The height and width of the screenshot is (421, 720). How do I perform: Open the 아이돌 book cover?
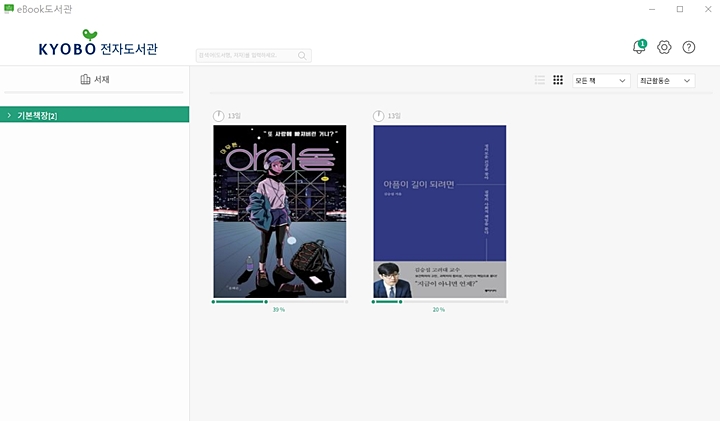(x=280, y=211)
